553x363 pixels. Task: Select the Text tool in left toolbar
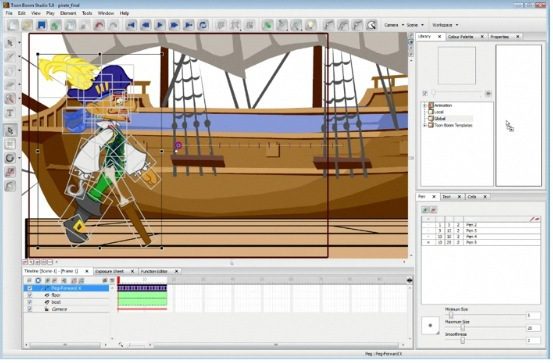click(x=10, y=113)
